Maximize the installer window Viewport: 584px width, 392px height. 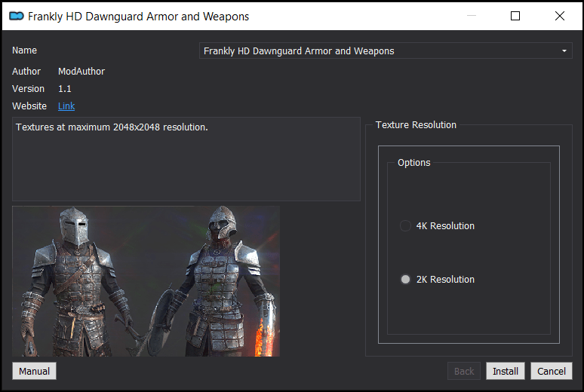click(x=515, y=16)
